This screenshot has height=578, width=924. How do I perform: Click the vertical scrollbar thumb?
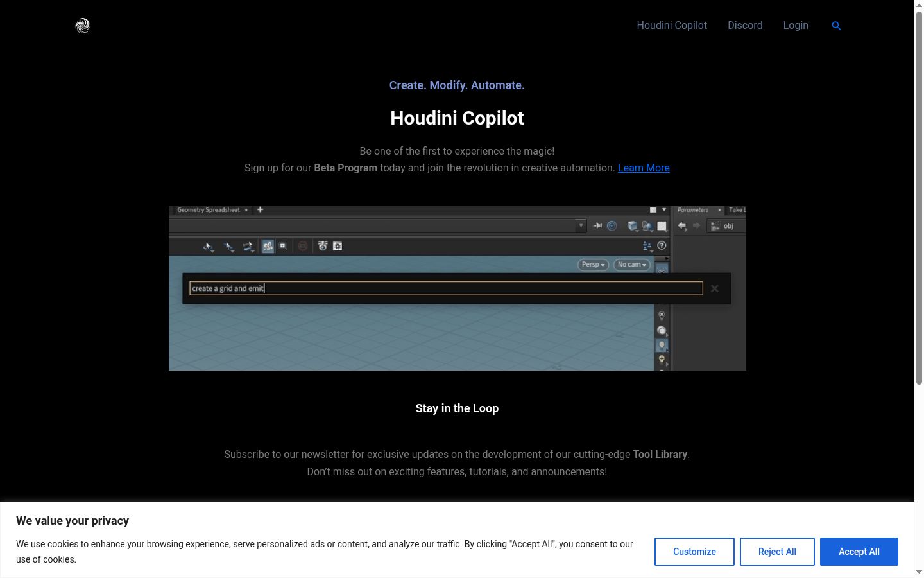[919, 198]
